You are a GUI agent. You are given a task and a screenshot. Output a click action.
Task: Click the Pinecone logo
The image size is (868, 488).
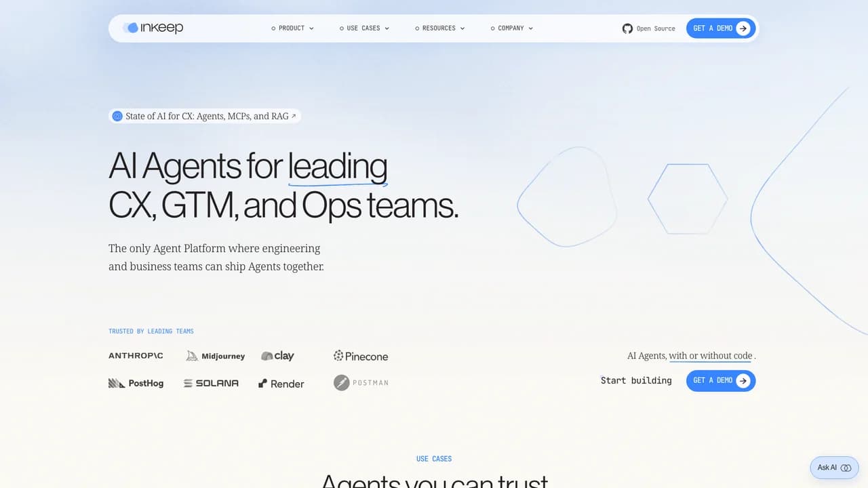coord(361,356)
